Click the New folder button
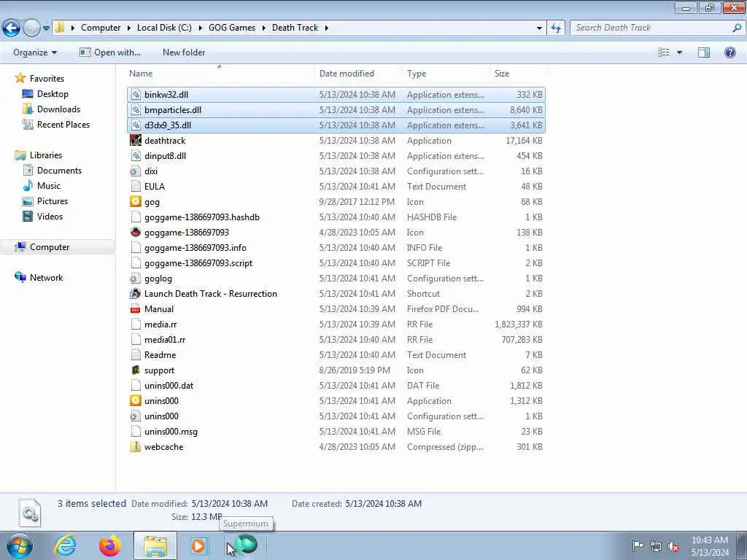Viewport: 747px width, 560px height. click(184, 52)
